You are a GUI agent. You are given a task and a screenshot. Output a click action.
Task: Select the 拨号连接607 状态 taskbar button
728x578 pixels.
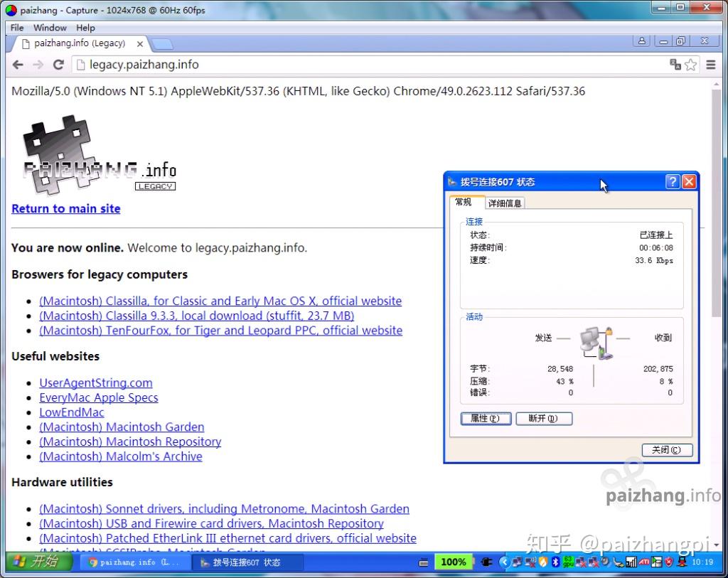point(247,562)
